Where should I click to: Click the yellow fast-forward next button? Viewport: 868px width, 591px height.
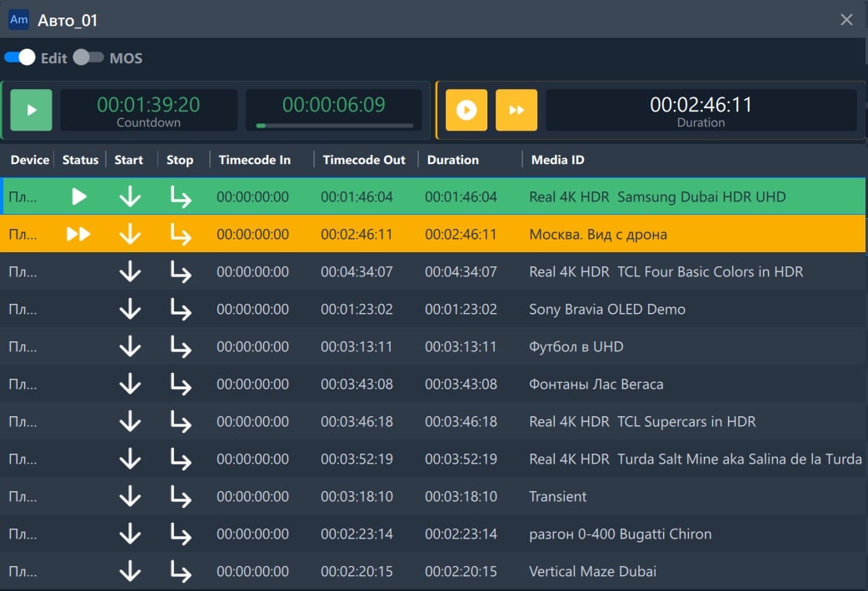tap(516, 110)
